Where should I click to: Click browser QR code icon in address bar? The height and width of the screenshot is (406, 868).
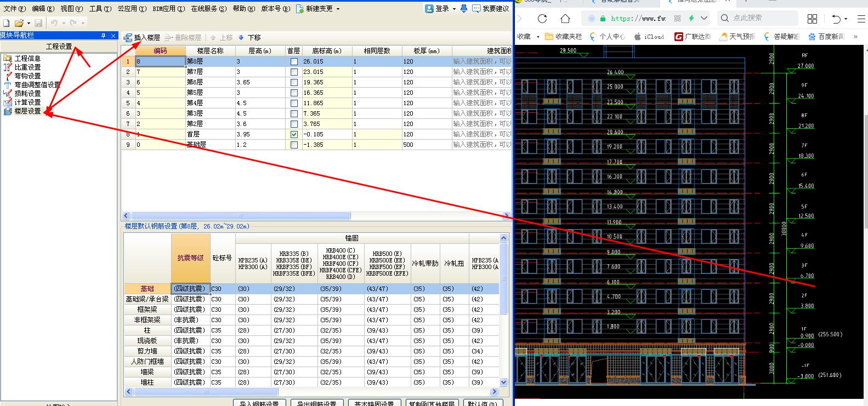pos(677,18)
